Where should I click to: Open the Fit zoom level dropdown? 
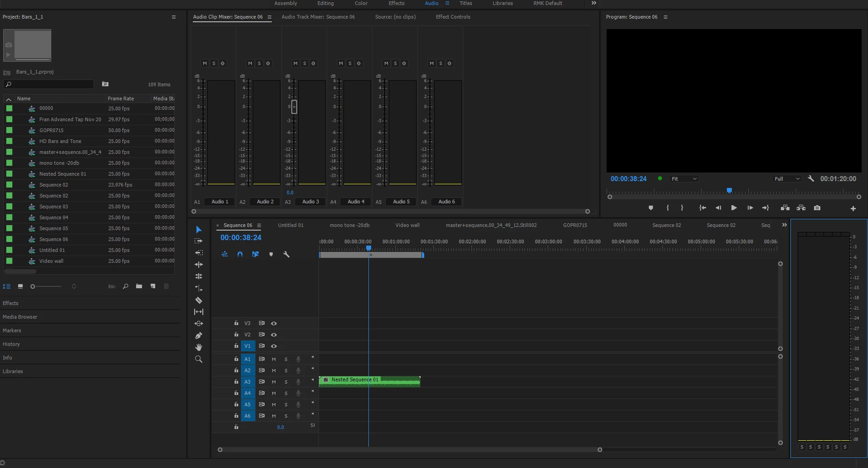point(684,179)
